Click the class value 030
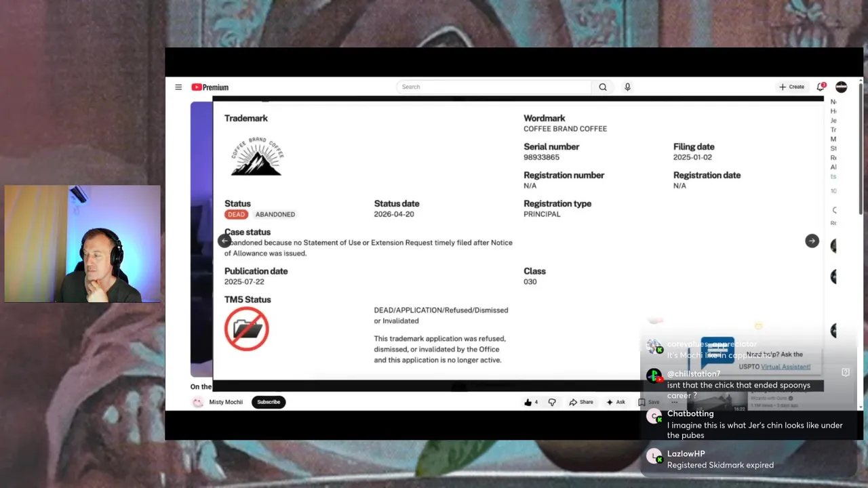 click(530, 282)
